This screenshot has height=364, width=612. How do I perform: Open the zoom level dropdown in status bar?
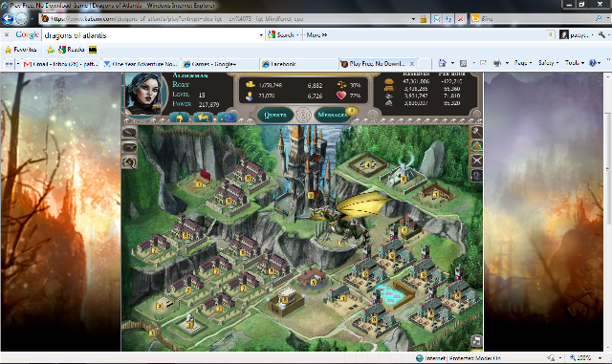[600, 357]
